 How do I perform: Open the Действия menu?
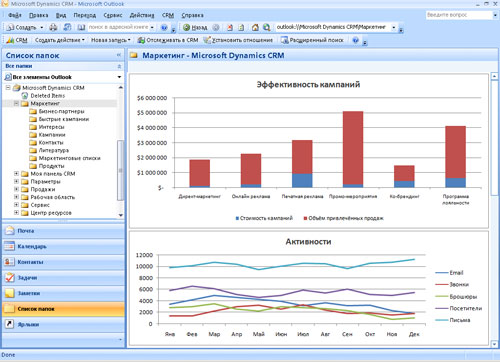pos(142,15)
